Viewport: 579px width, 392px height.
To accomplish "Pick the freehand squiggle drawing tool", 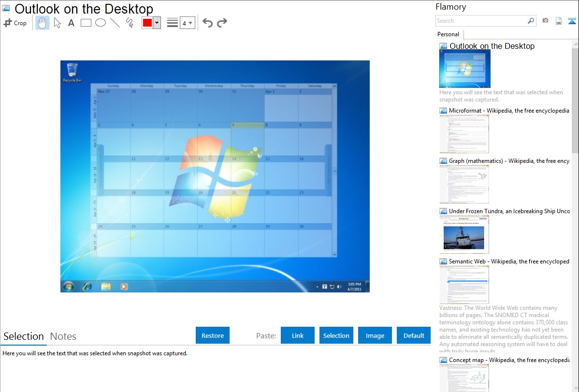I will tap(130, 23).
